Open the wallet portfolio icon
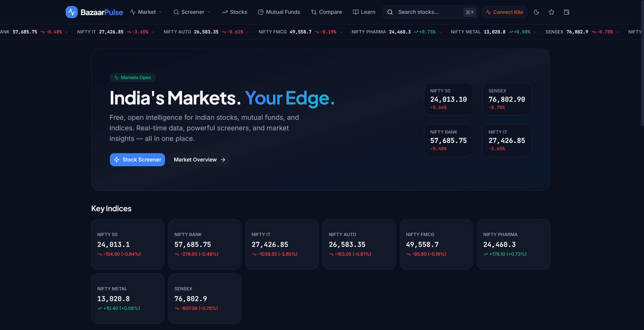644x330 pixels. point(567,12)
